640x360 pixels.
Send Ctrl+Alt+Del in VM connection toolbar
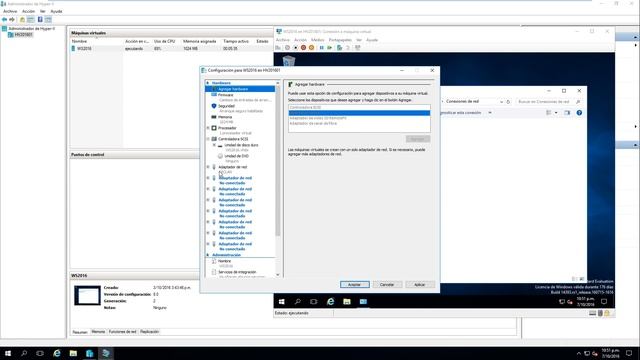click(x=278, y=48)
